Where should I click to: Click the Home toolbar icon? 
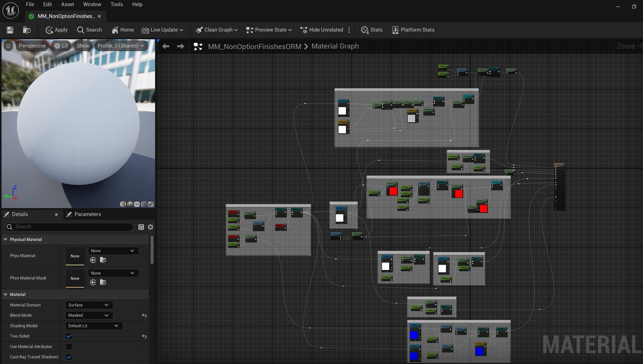click(123, 30)
